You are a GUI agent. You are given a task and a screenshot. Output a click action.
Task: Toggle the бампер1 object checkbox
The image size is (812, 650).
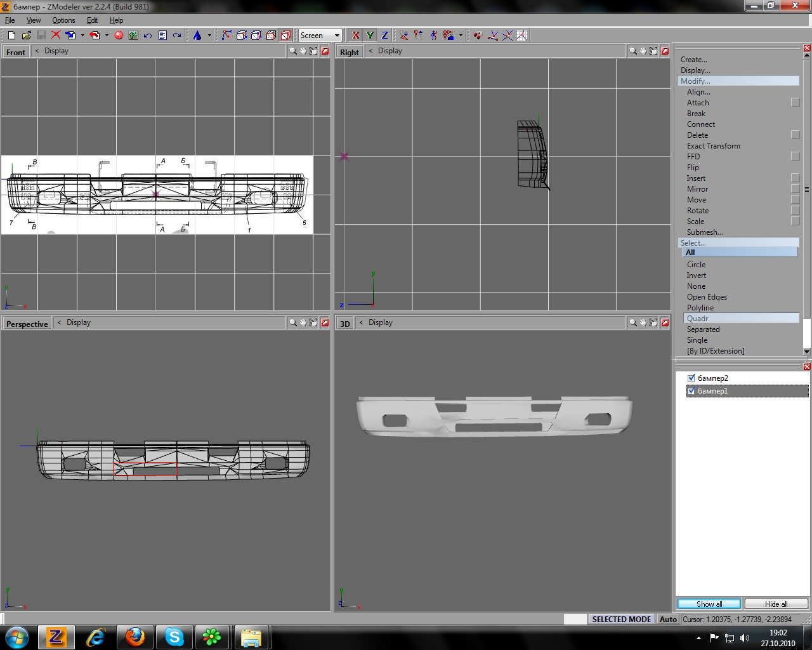pos(691,391)
